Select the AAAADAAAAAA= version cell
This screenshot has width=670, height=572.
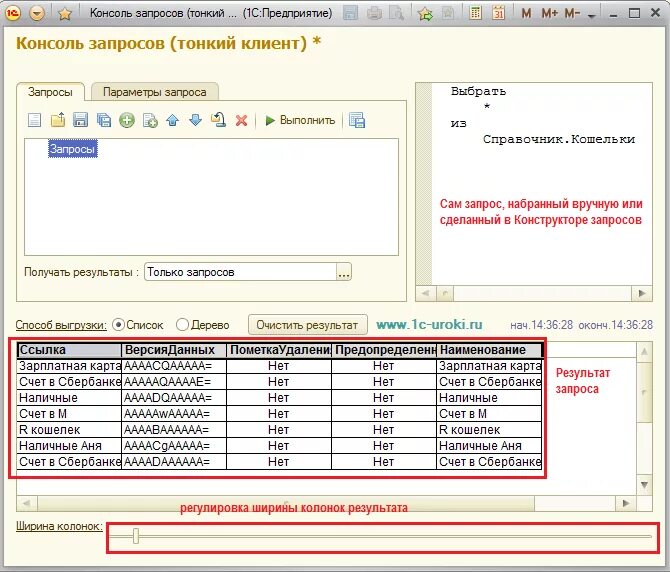174,462
